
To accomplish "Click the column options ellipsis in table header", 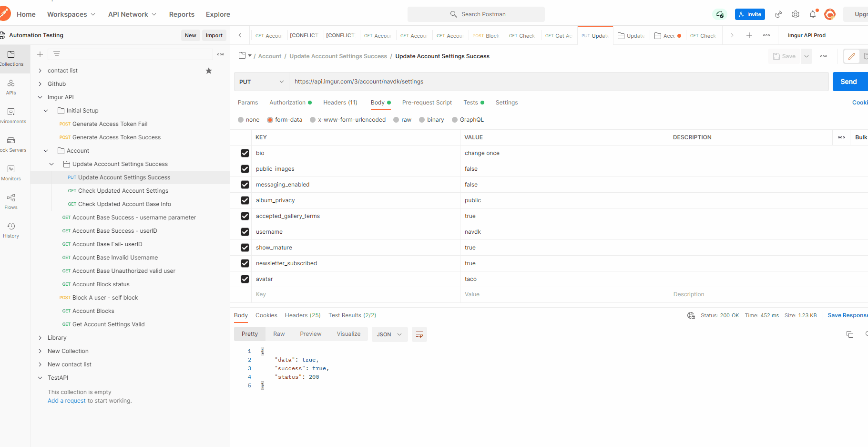I will pyautogui.click(x=841, y=137).
